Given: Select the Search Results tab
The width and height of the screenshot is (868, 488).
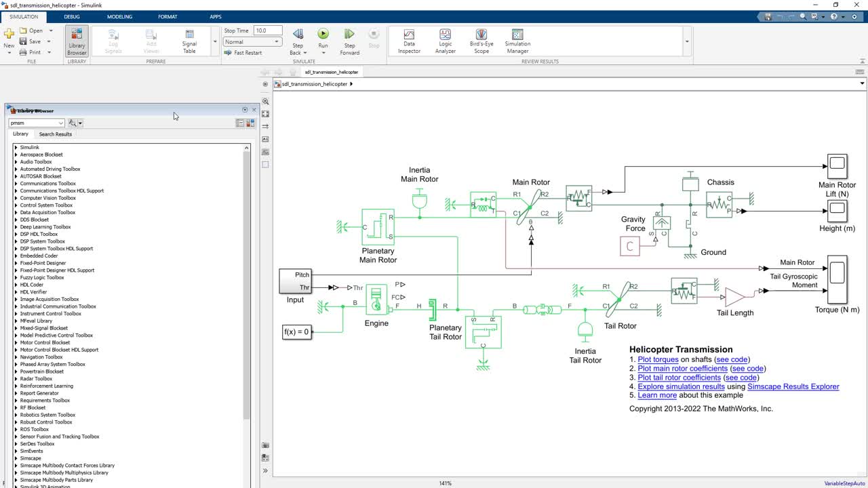Looking at the screenshot, I should point(55,134).
